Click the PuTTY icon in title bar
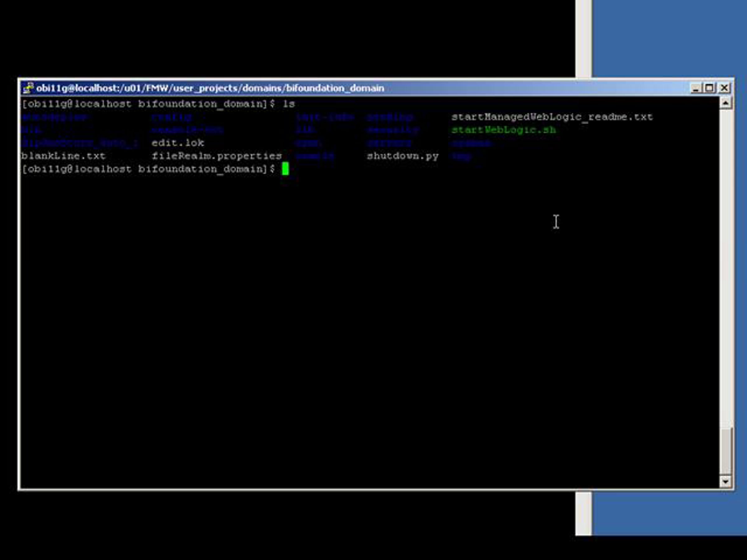Viewport: 747px width, 560px height. (x=28, y=88)
